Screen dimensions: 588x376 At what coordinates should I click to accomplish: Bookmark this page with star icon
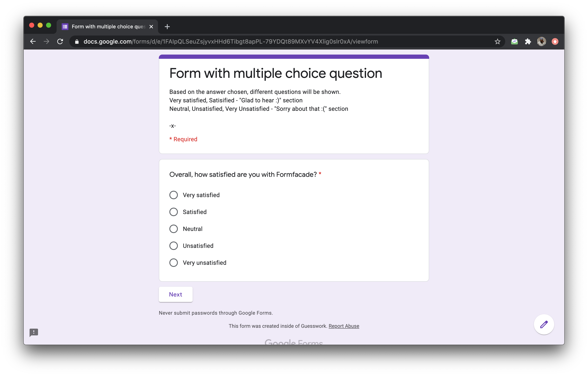pyautogui.click(x=497, y=42)
